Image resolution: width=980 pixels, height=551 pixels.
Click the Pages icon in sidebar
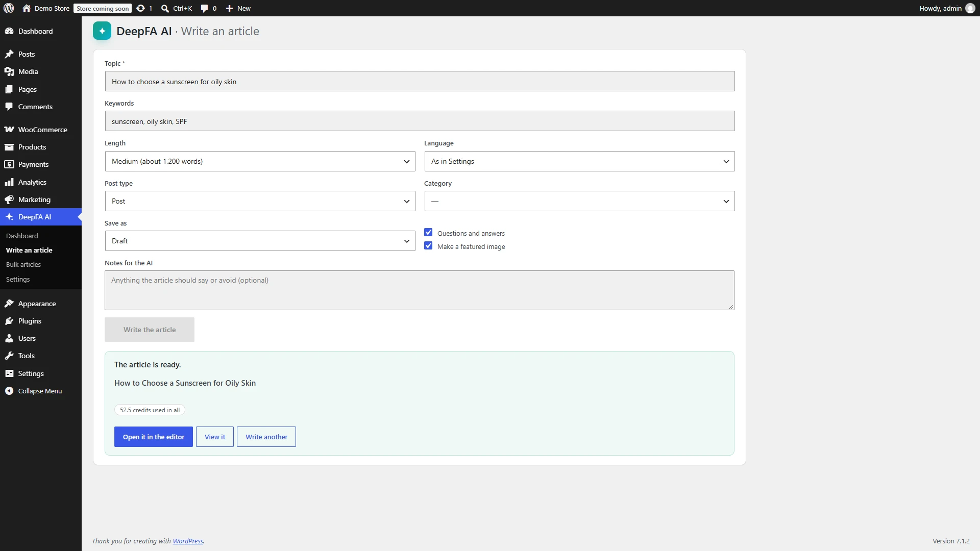tap(9, 89)
